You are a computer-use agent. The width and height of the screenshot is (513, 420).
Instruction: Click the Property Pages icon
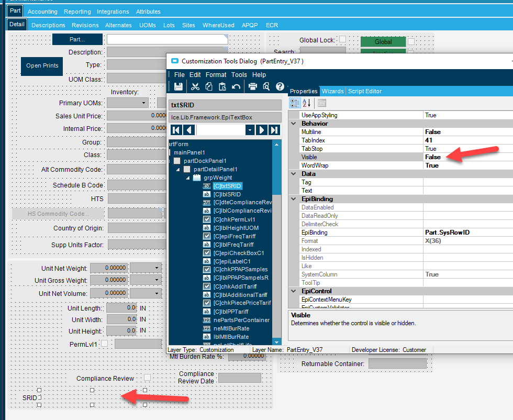[322, 103]
